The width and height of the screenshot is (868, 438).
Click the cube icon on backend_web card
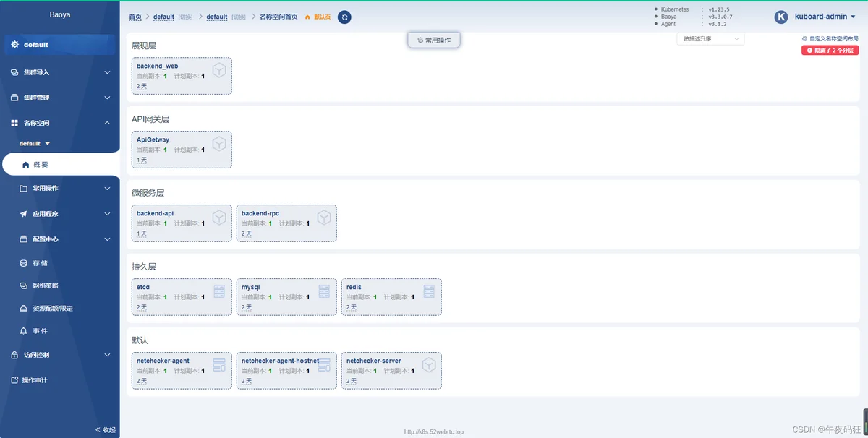(x=219, y=70)
